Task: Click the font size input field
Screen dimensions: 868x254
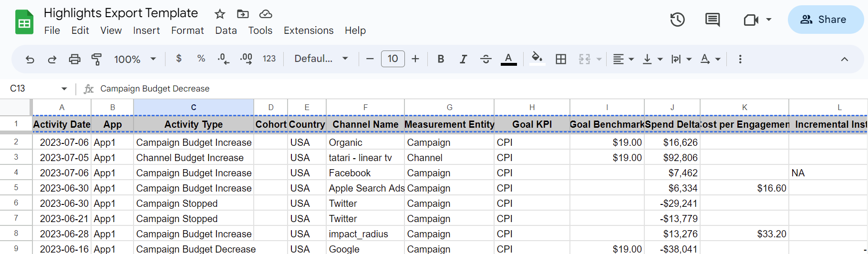Action: (393, 59)
